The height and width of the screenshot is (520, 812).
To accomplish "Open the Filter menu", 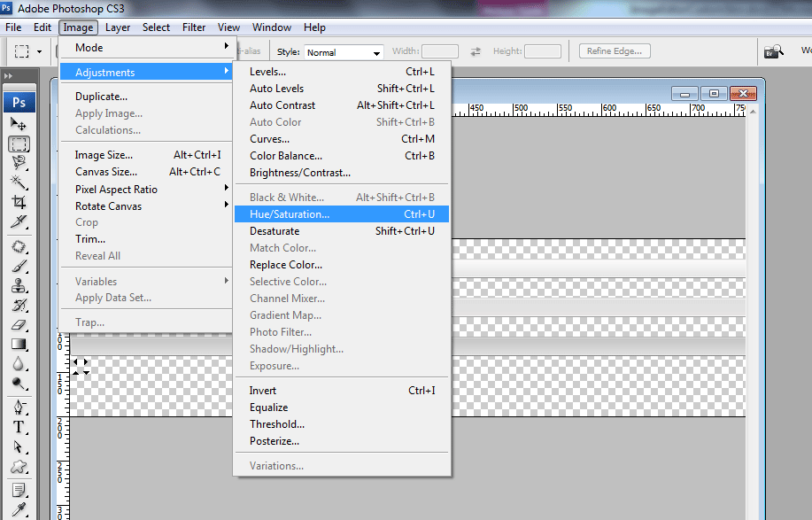I will [x=194, y=27].
